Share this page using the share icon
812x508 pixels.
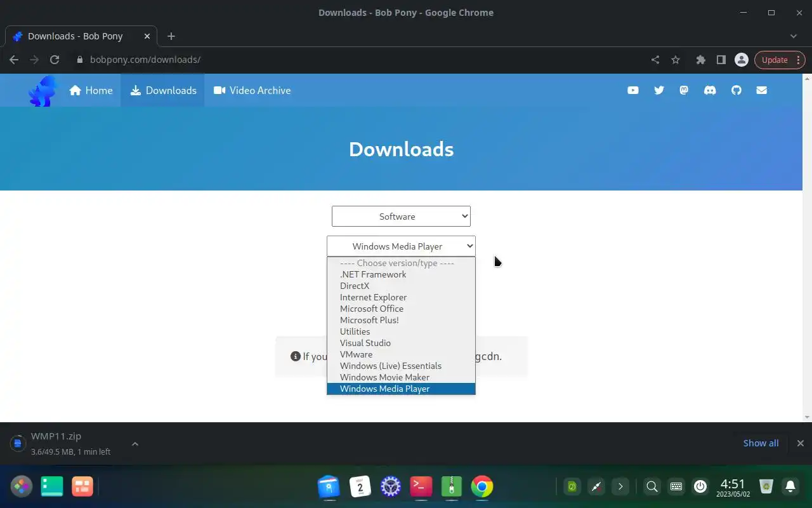[655, 60]
